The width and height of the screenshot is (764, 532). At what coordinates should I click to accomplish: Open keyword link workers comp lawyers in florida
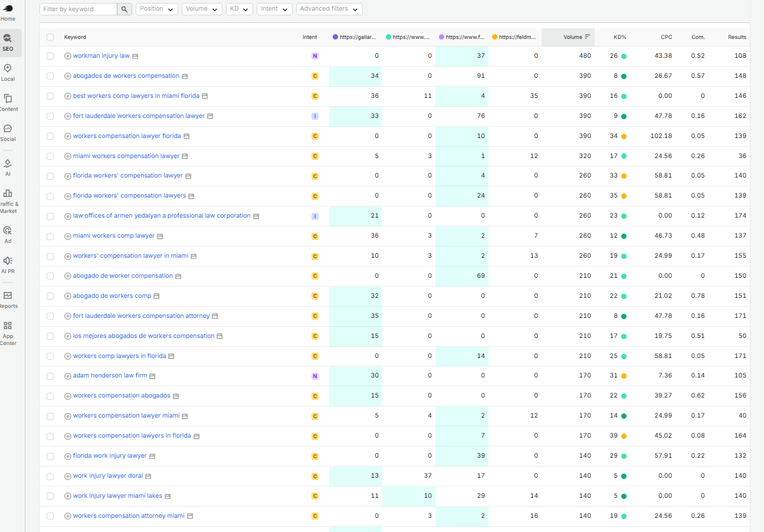coord(120,356)
